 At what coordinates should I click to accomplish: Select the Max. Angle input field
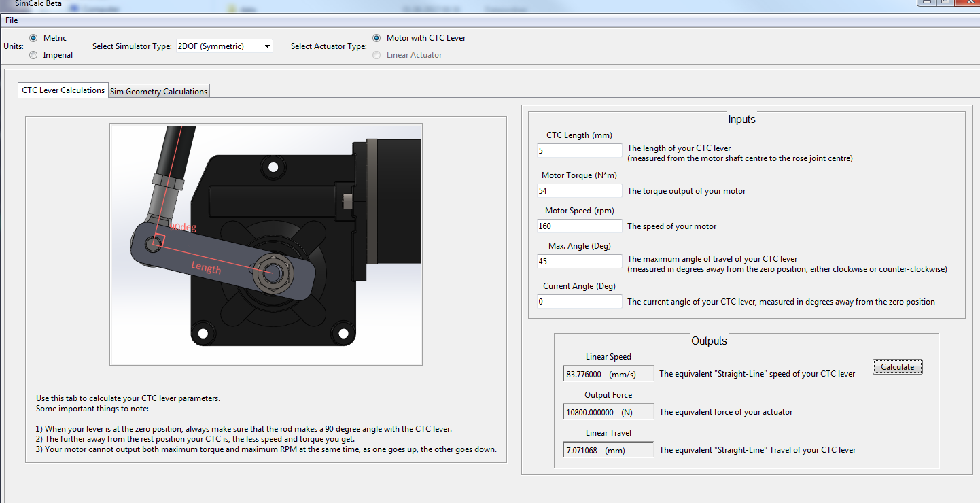(579, 261)
